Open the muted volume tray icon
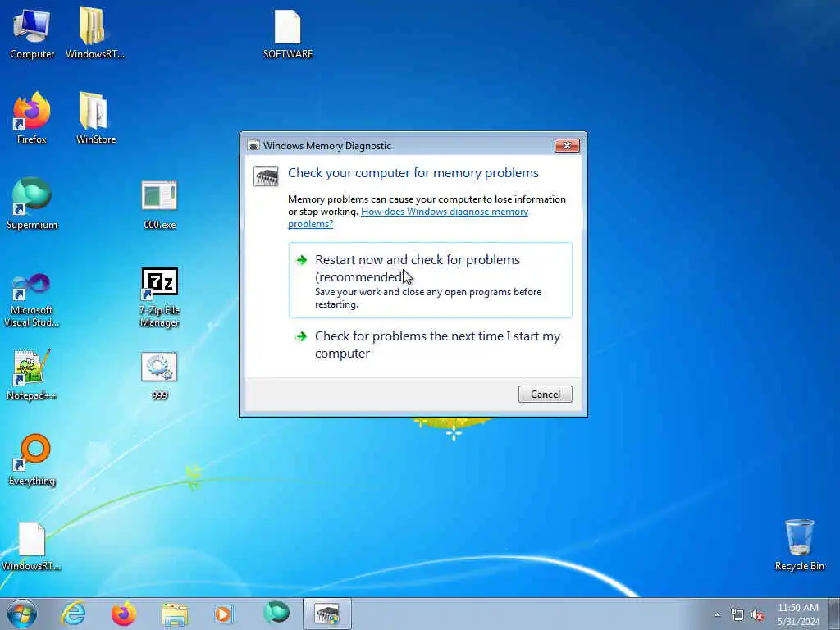Image resolution: width=840 pixels, height=630 pixels. click(x=757, y=615)
